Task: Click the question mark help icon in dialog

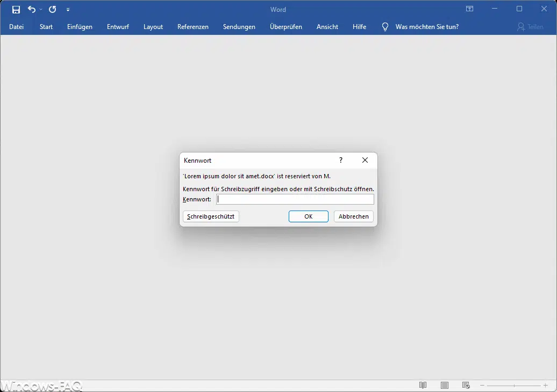Action: (x=341, y=160)
